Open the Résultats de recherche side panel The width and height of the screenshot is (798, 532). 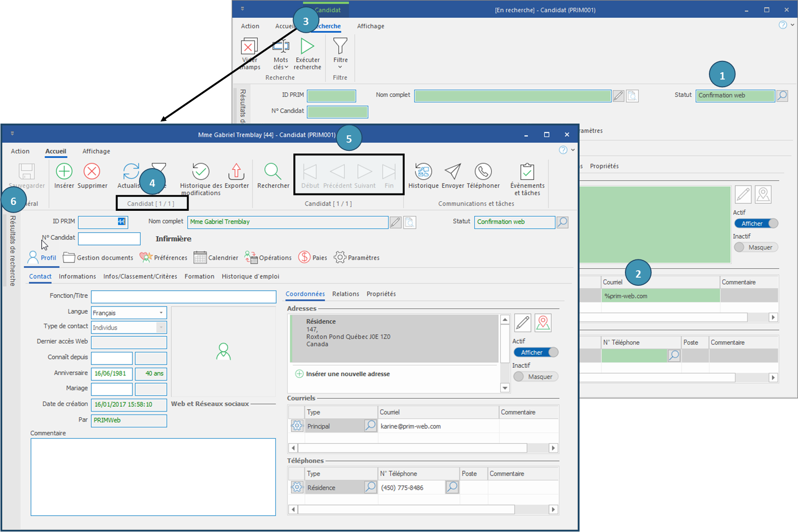[13, 251]
